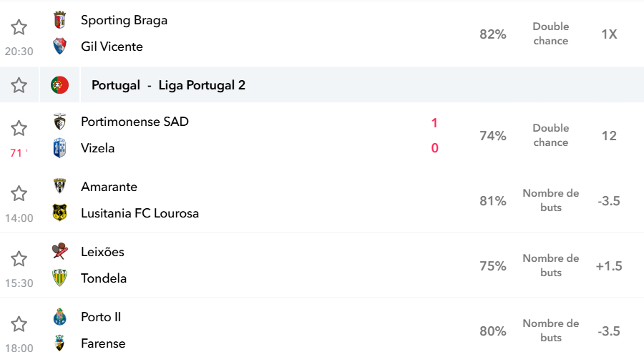Click the Lusitania FC Lourosa yellow crest
The width and height of the screenshot is (644, 352).
pyautogui.click(x=60, y=212)
